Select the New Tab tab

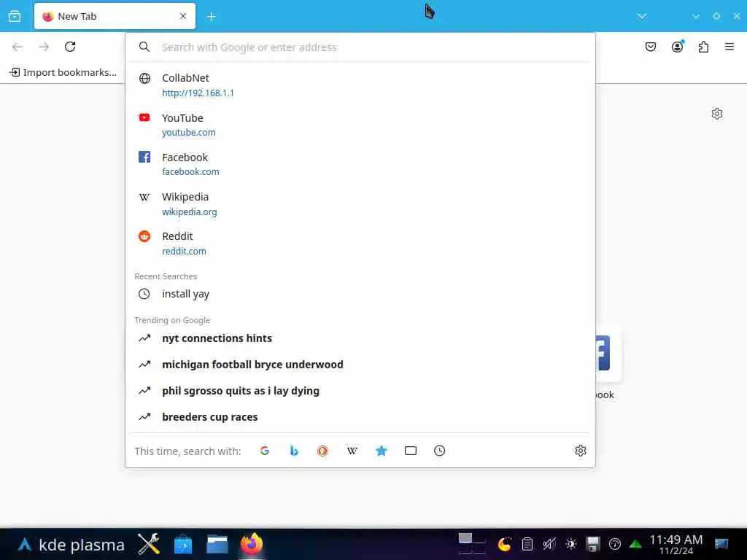(x=115, y=16)
